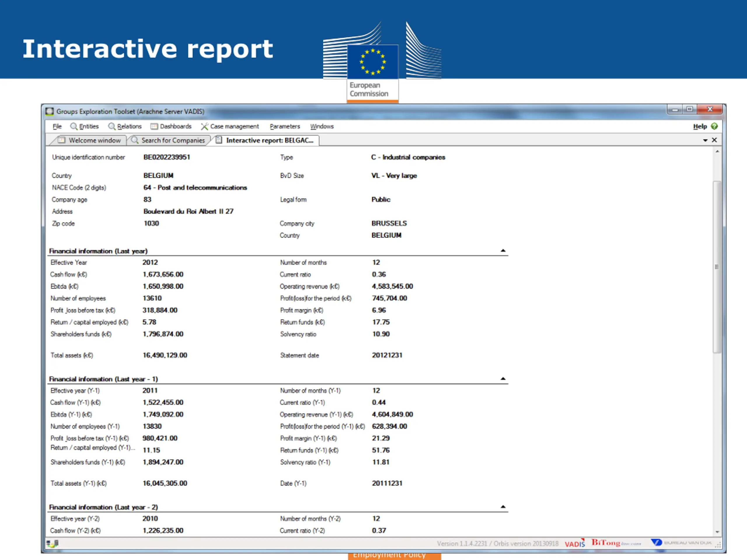Click the Dashboards window icon

pyautogui.click(x=154, y=126)
